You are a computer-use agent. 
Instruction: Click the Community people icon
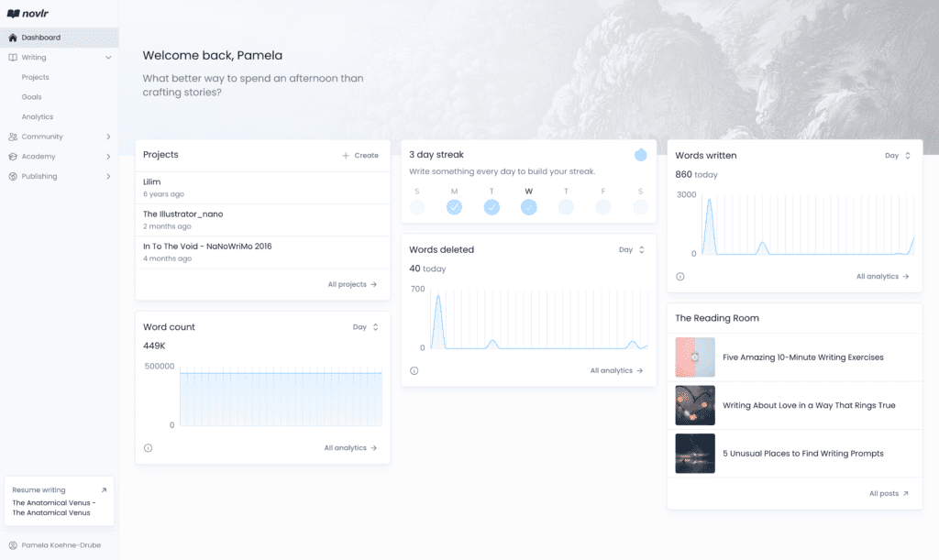(13, 137)
